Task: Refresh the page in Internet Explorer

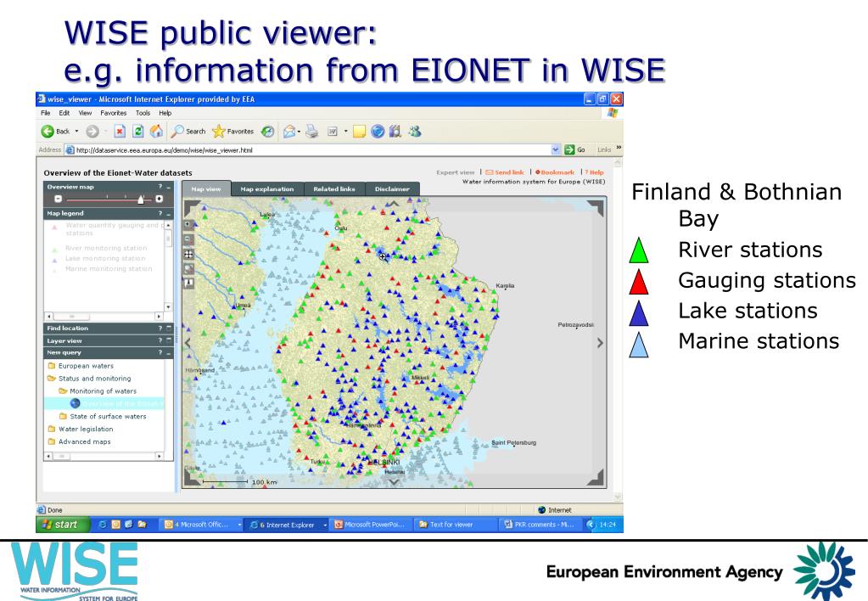Action: (138, 132)
